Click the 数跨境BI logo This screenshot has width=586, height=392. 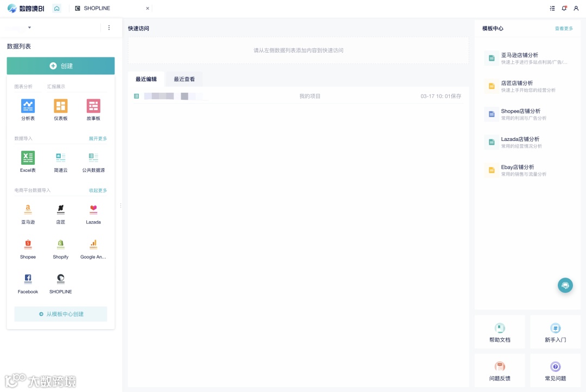26,8
